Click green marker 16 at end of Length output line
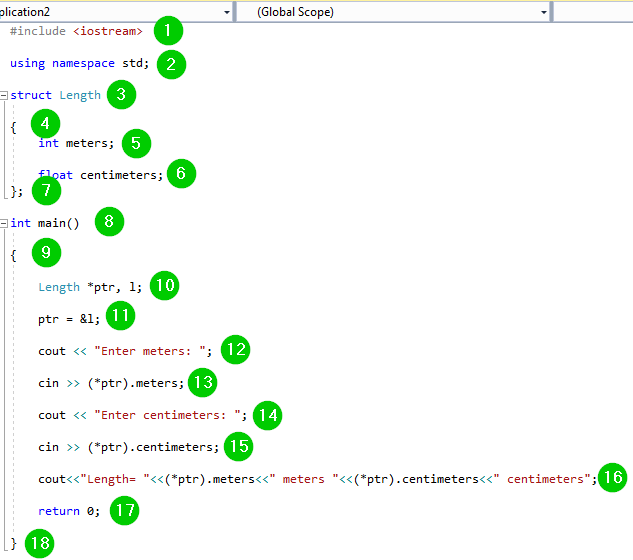 point(613,478)
